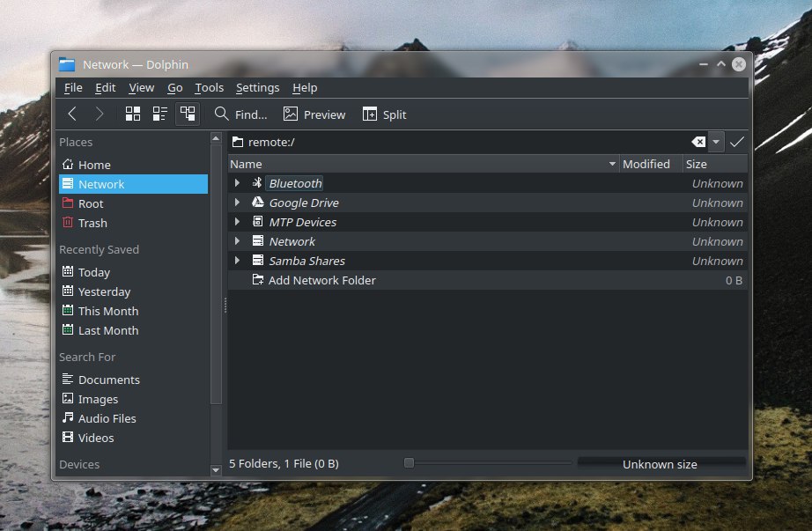Switch to Details tree view mode
This screenshot has width=812, height=531.
coord(188,114)
